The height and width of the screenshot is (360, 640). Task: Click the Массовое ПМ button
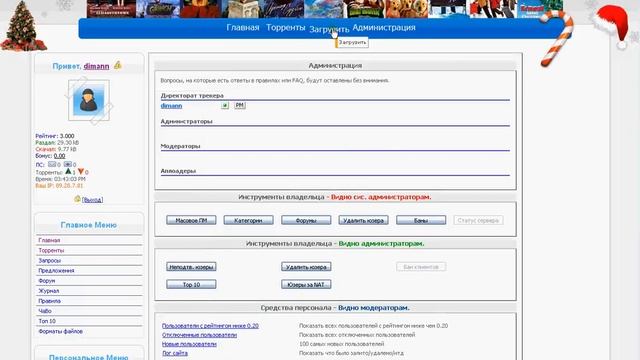[191, 220]
